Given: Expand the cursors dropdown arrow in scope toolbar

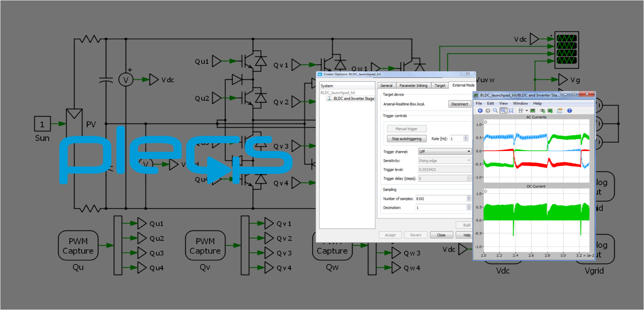Looking at the screenshot, I should [x=527, y=111].
